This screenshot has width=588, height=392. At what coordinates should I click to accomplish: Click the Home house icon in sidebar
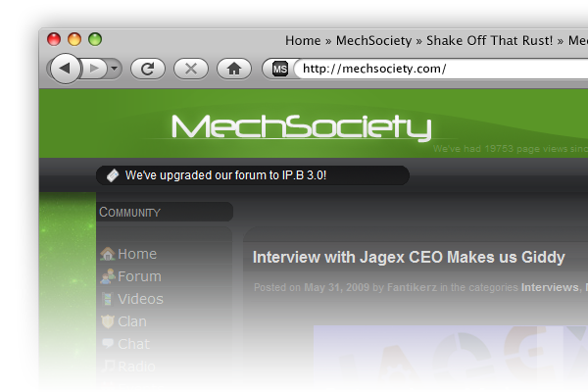[108, 254]
